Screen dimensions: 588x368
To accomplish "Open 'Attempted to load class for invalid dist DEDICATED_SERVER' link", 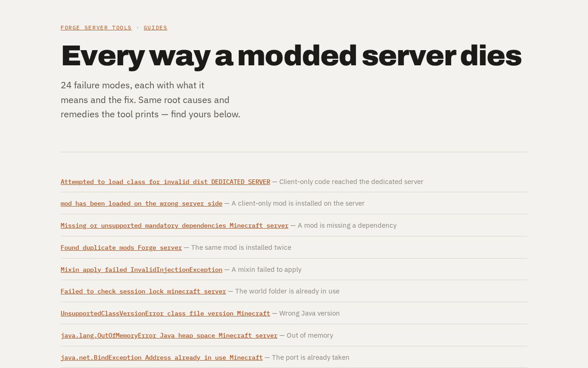I will [165, 182].
